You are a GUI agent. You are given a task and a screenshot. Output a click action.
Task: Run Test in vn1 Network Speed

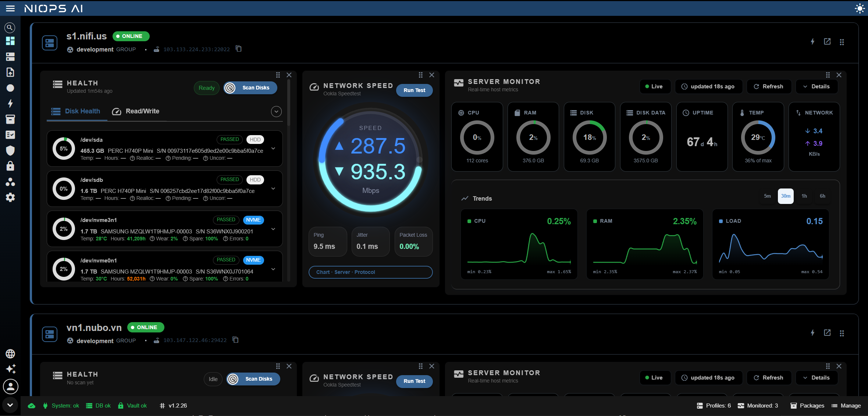coord(415,381)
